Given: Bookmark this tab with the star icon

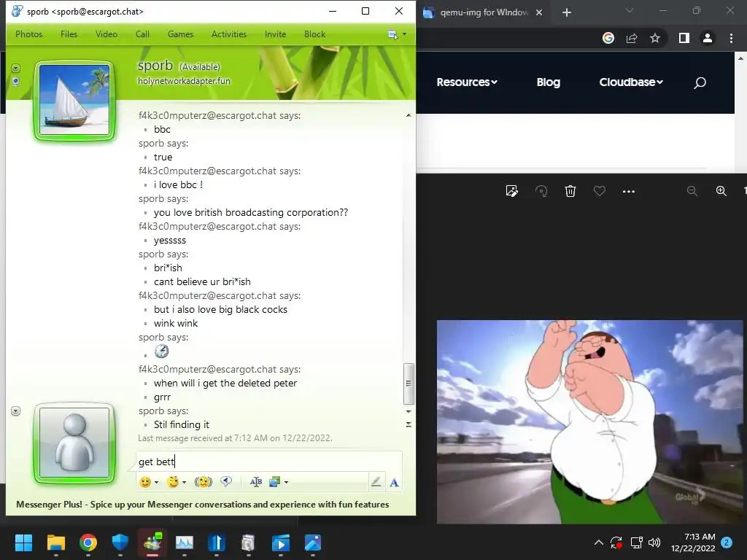Looking at the screenshot, I should click(655, 38).
